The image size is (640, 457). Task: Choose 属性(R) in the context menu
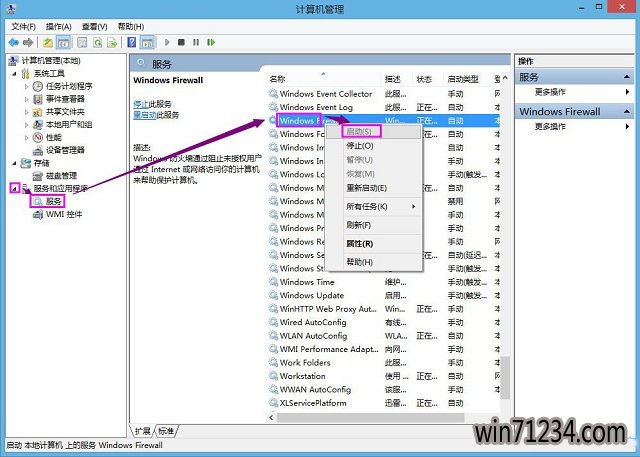tap(374, 244)
